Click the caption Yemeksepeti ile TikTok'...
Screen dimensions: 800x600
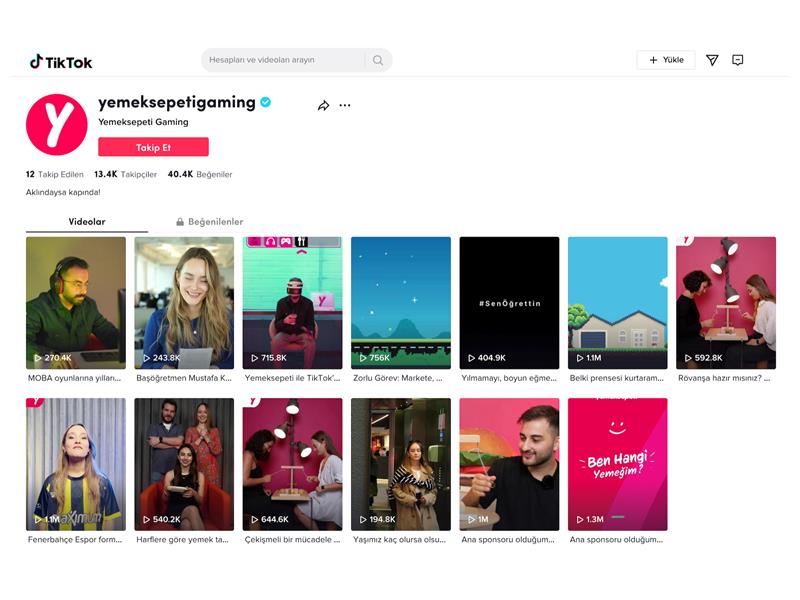(x=292, y=378)
